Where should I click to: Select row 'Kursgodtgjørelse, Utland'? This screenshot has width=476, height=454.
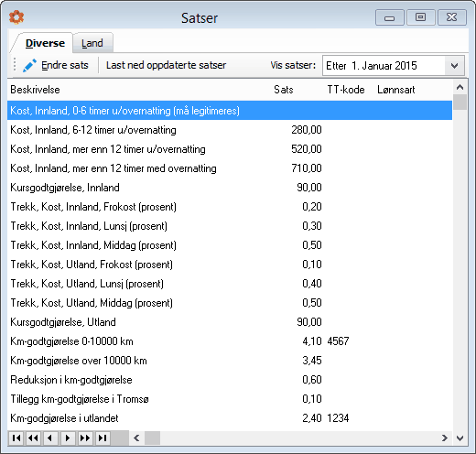(x=230, y=322)
